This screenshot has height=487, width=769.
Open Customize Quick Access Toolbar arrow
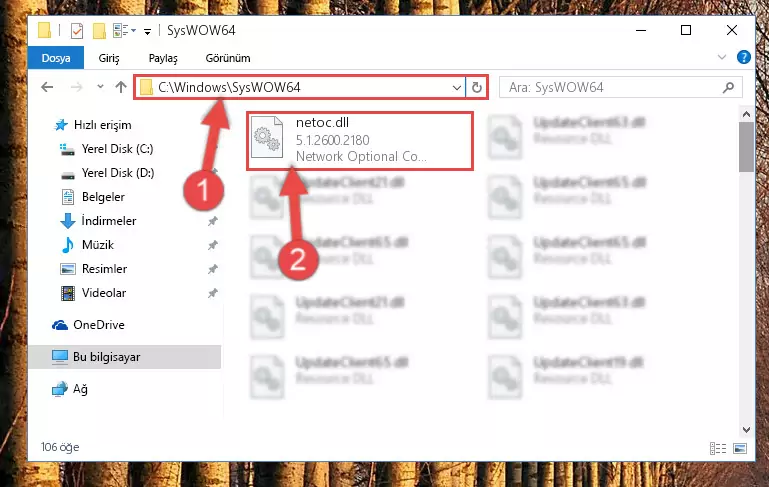(147, 32)
